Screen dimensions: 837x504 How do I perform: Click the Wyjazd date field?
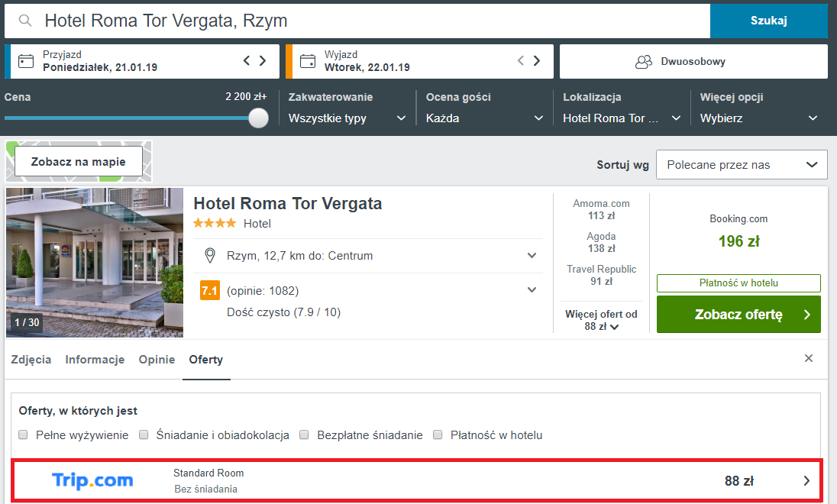(x=419, y=61)
